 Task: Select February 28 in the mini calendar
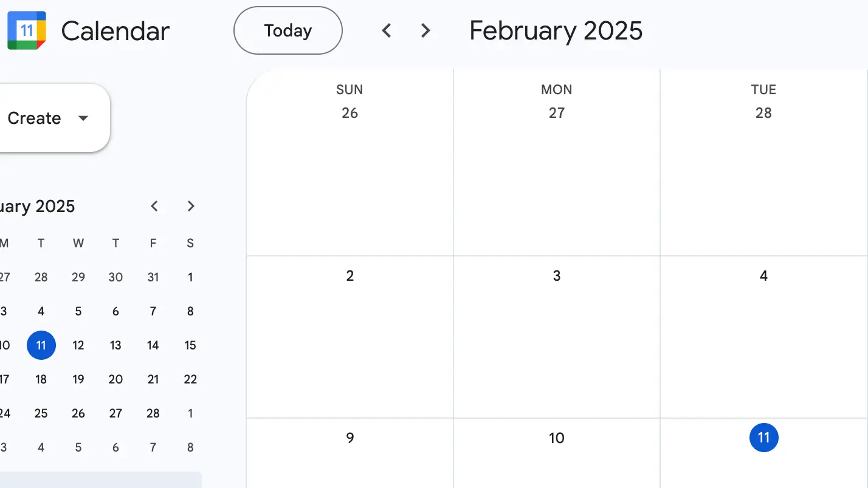(x=153, y=413)
